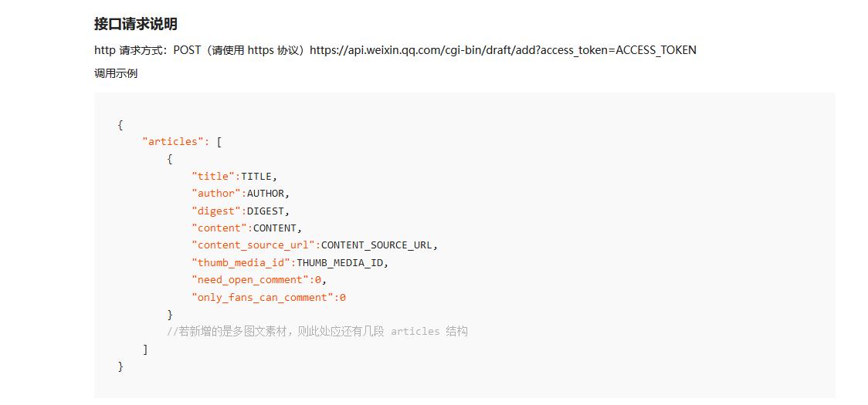The width and height of the screenshot is (868, 405).
Task: Click the 调用示例 label
Action: click(x=116, y=73)
